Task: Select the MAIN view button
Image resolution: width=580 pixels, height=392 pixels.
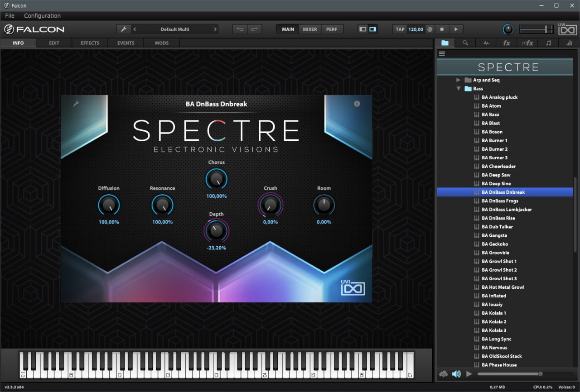Action: (288, 29)
